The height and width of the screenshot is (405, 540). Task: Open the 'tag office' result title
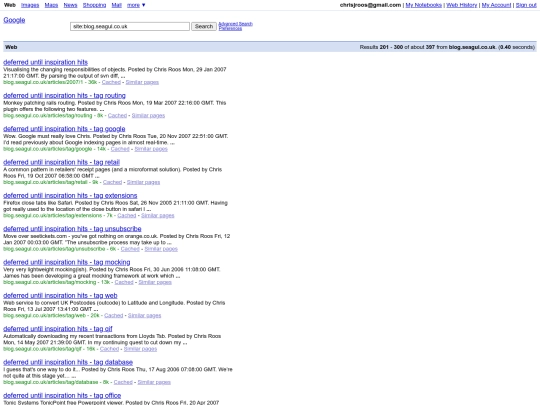coord(62,396)
